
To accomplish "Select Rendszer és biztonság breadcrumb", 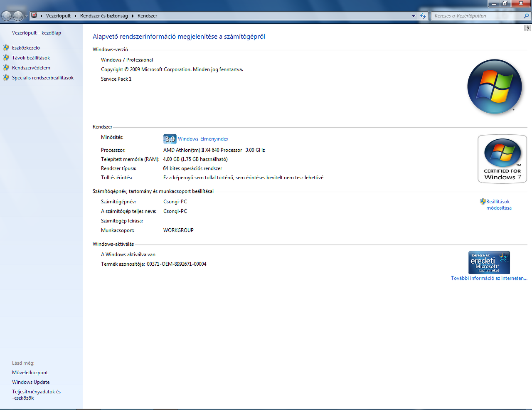I will click(104, 16).
